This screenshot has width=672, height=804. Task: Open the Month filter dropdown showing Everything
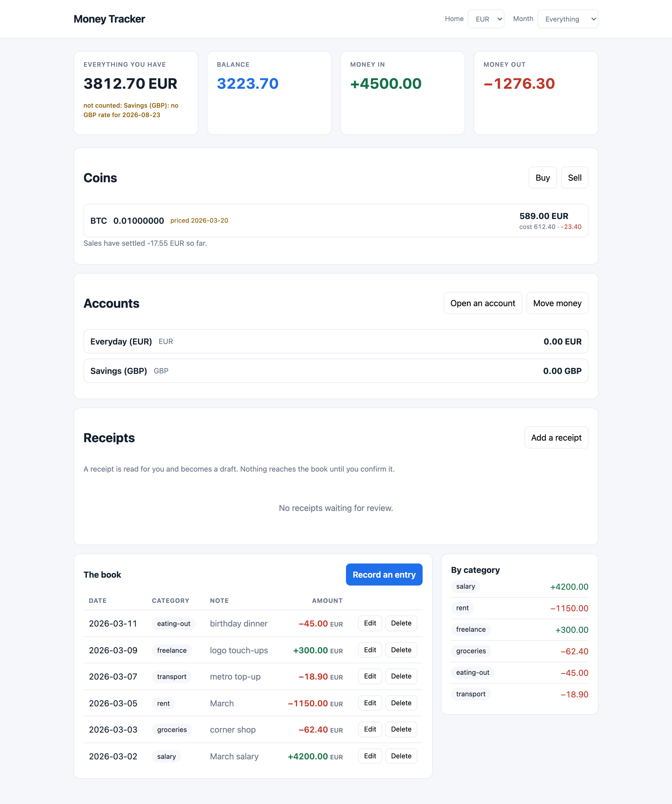tap(568, 19)
